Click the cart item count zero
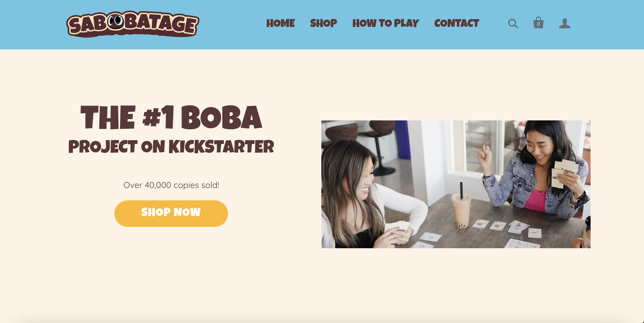Viewport: 644px width, 323px height. point(538,24)
